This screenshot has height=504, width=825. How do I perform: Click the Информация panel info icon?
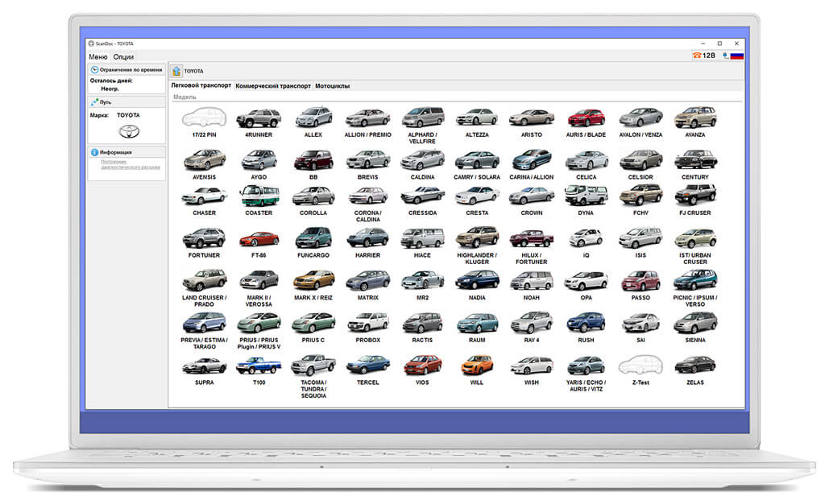pyautogui.click(x=95, y=152)
